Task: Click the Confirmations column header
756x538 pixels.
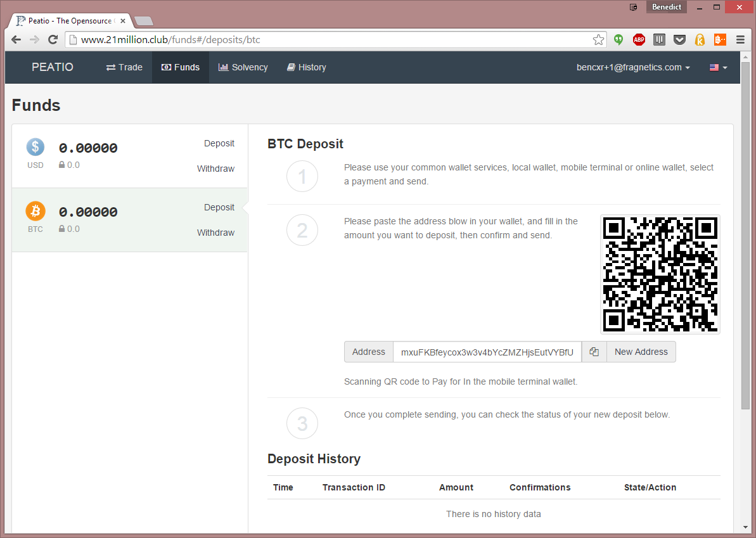Action: pos(540,487)
